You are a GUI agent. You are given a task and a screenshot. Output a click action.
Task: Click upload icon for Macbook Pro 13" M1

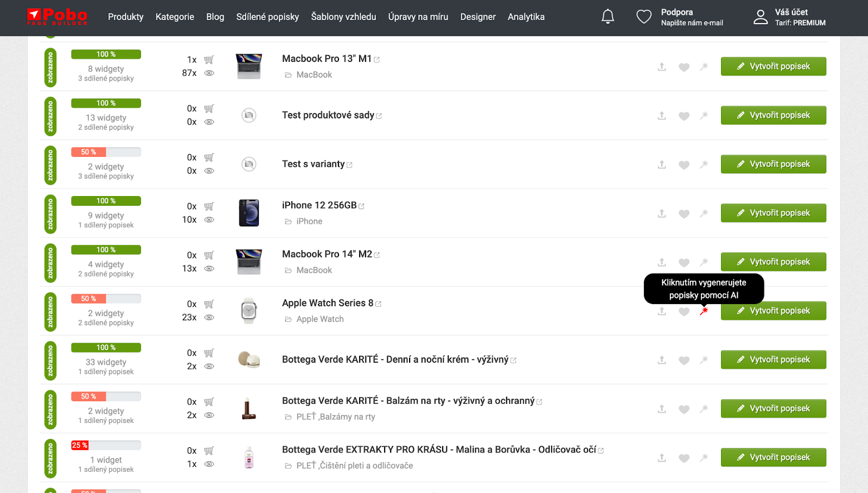662,67
